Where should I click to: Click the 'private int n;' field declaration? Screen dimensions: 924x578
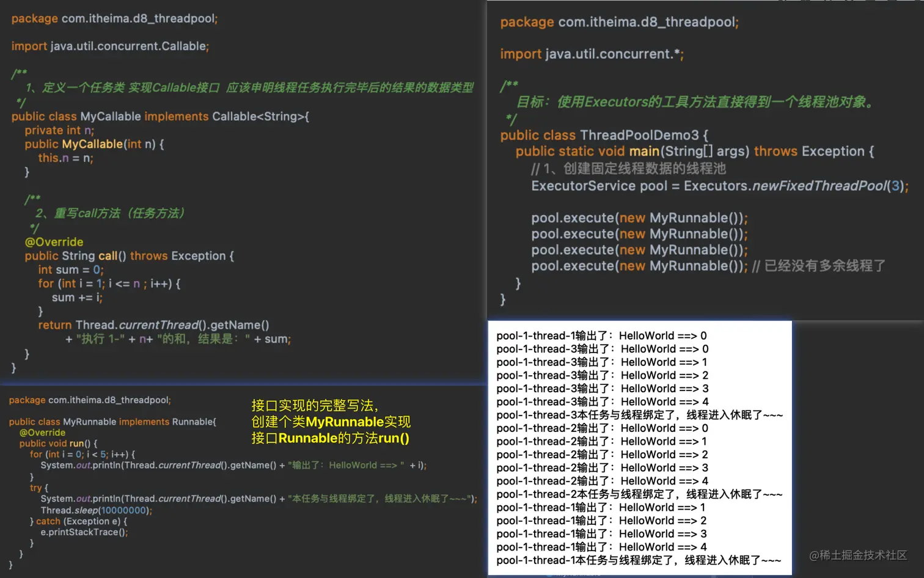59,130
